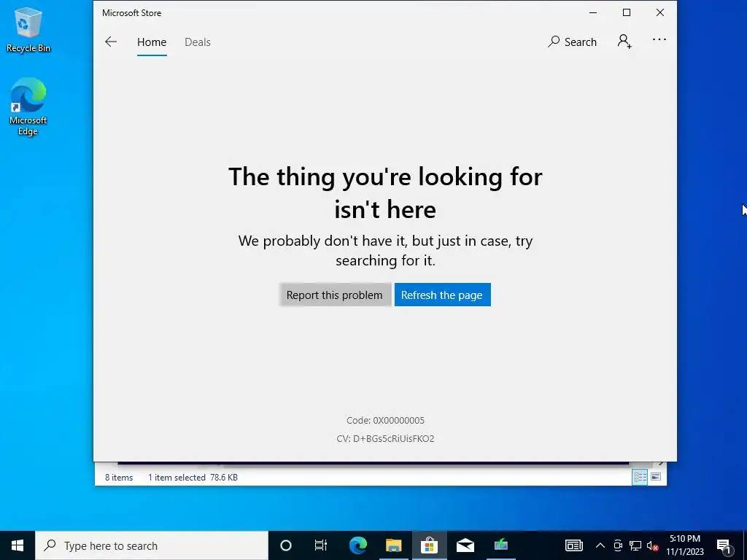747x560 pixels.
Task: Open the Mail app from taskbar
Action: (x=465, y=545)
